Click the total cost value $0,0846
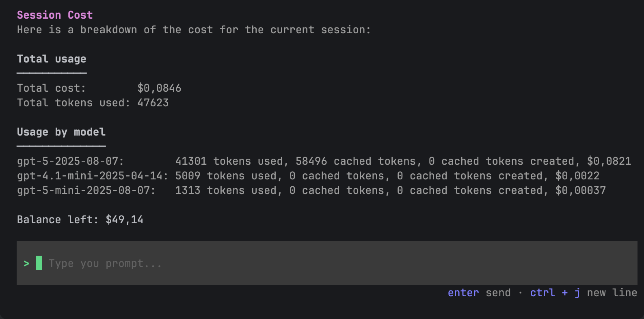This screenshot has width=644, height=319. coord(158,88)
